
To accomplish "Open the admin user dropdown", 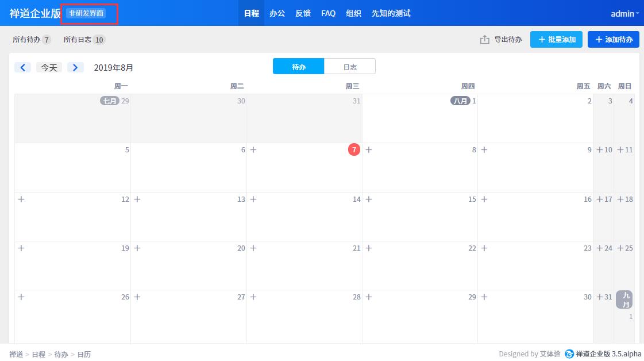I will click(x=624, y=13).
